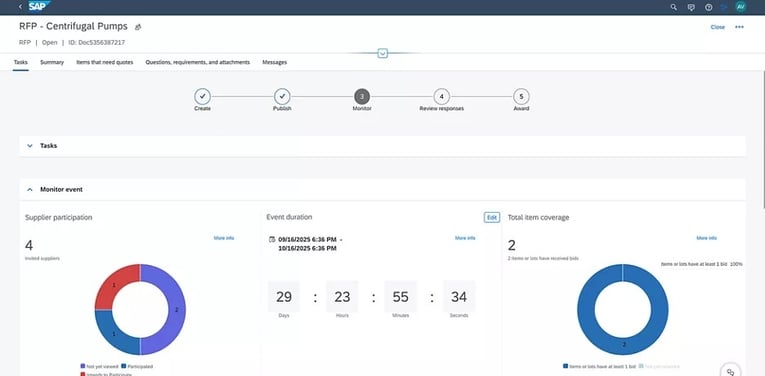
Task: Collapse the Monitor event section
Action: [30, 189]
